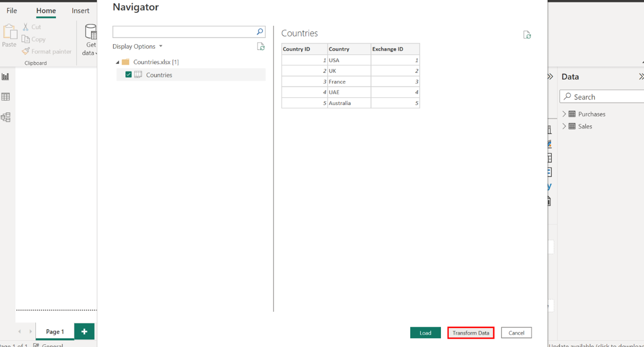The width and height of the screenshot is (644, 347).
Task: Click the Transform Data button
Action: point(471,333)
